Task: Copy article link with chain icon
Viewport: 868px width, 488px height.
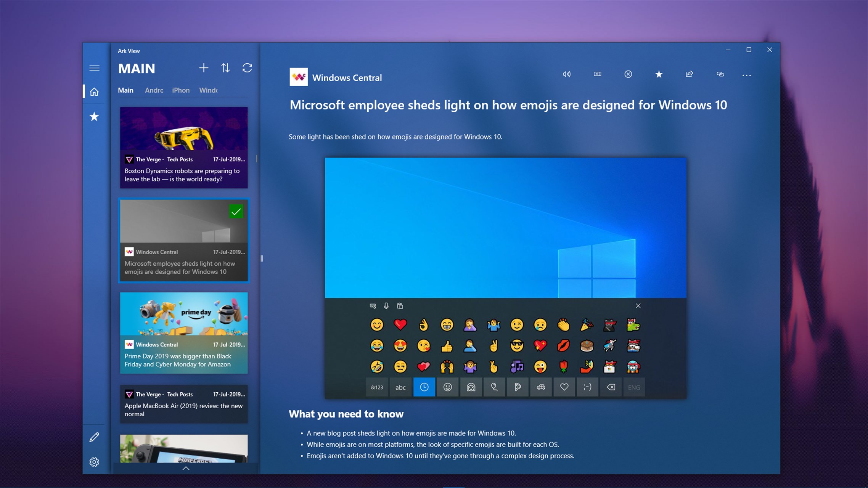Action: (720, 74)
